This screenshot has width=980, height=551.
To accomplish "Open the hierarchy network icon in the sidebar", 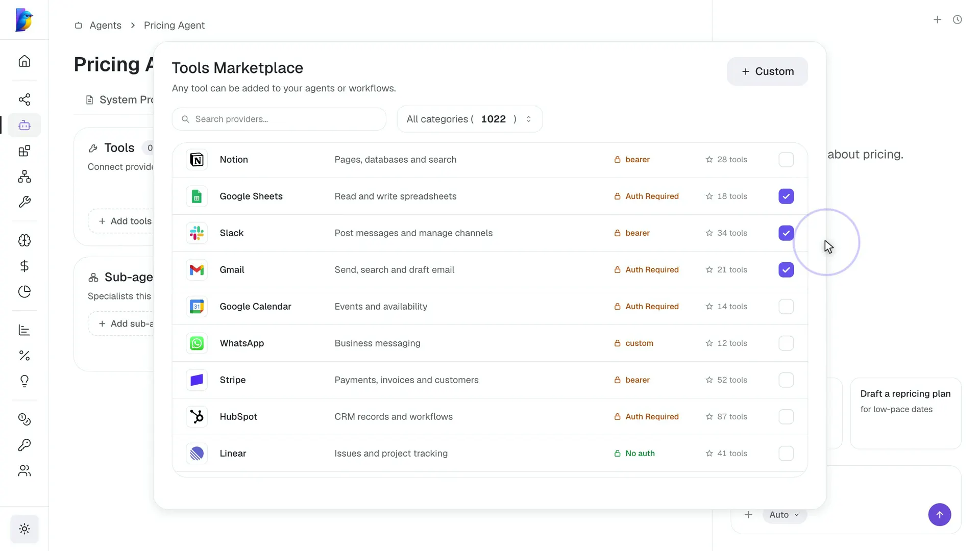I will pyautogui.click(x=24, y=177).
